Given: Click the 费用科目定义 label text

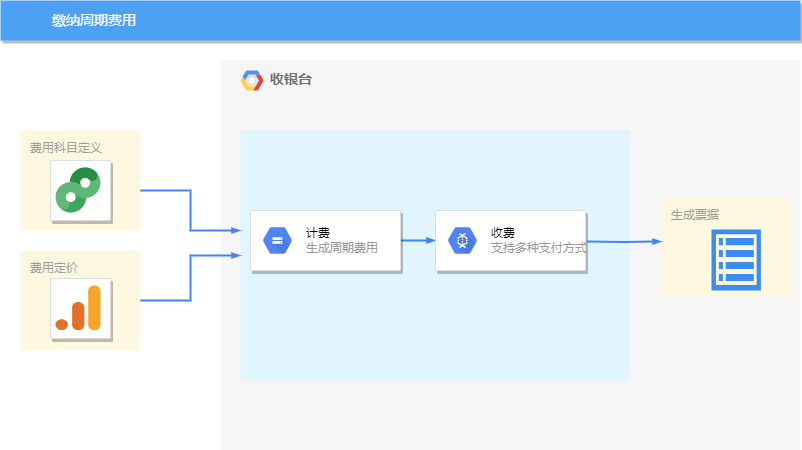Looking at the screenshot, I should tap(66, 148).
